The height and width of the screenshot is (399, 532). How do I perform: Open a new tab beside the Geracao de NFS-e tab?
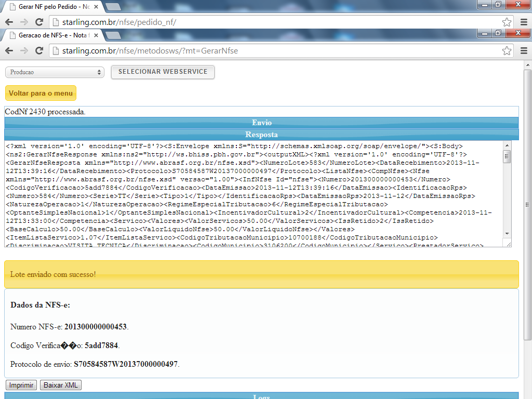(x=113, y=35)
